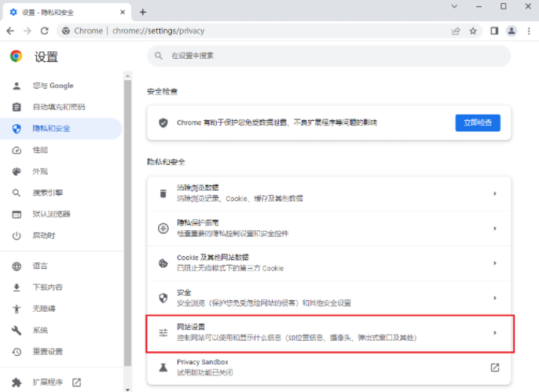Screen dimensions: 539x392
Task: Click the share page icon in address bar
Action: coord(456,31)
